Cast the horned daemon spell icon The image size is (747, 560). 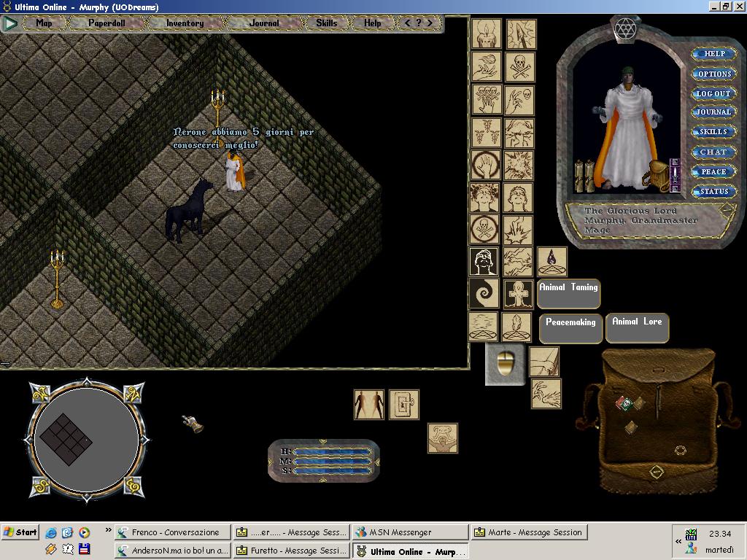443,438
